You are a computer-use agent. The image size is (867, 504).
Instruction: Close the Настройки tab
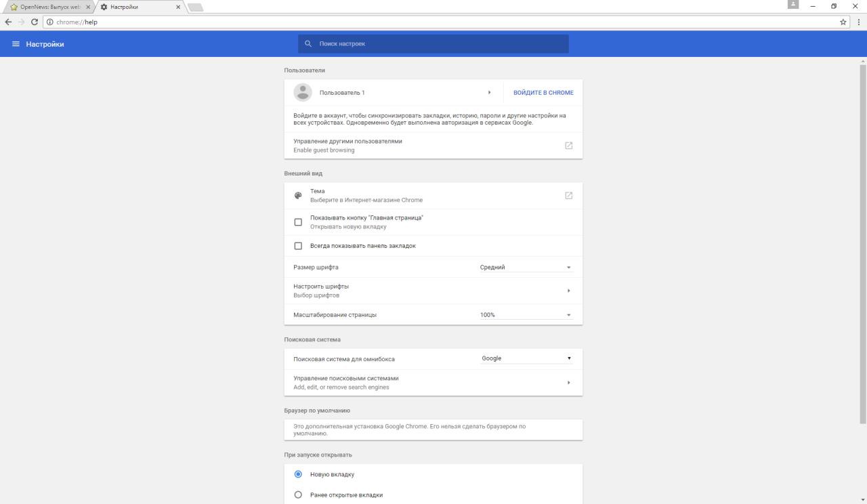pyautogui.click(x=178, y=7)
